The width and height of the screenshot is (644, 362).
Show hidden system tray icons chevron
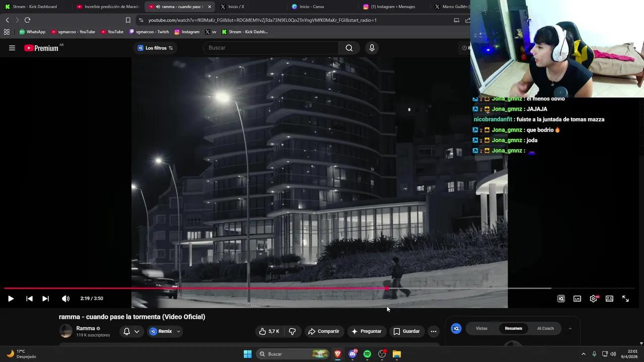coord(584,354)
